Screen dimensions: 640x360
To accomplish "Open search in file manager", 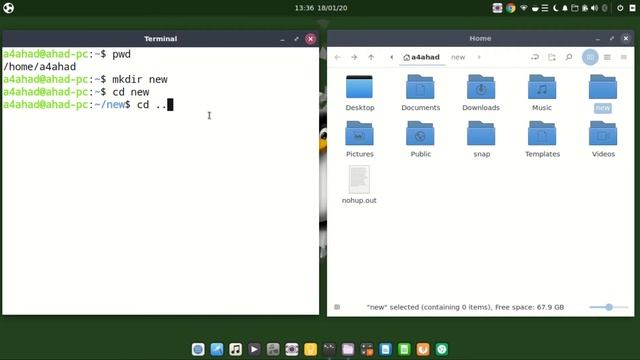I will (569, 58).
